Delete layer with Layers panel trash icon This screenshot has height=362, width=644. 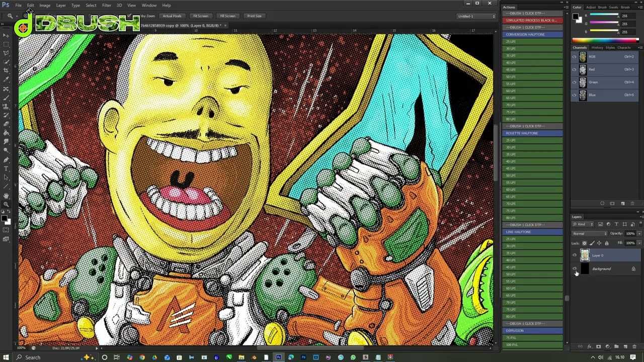634,346
